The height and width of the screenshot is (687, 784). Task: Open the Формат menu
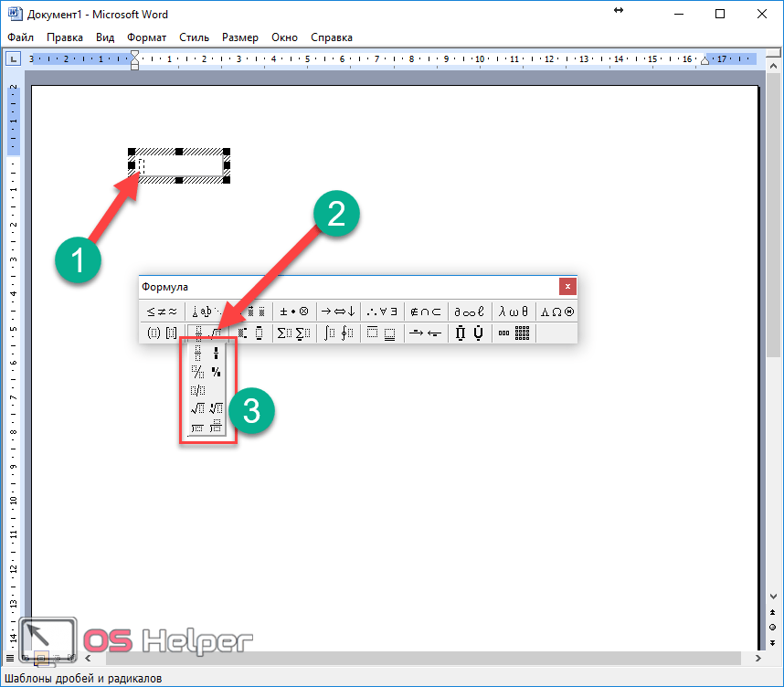(x=146, y=37)
